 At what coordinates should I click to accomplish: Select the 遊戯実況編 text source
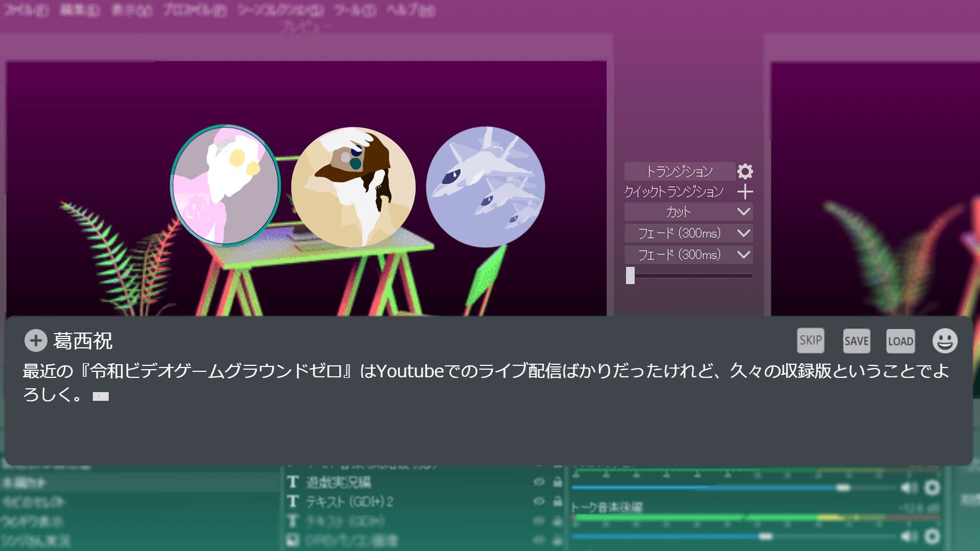(339, 482)
